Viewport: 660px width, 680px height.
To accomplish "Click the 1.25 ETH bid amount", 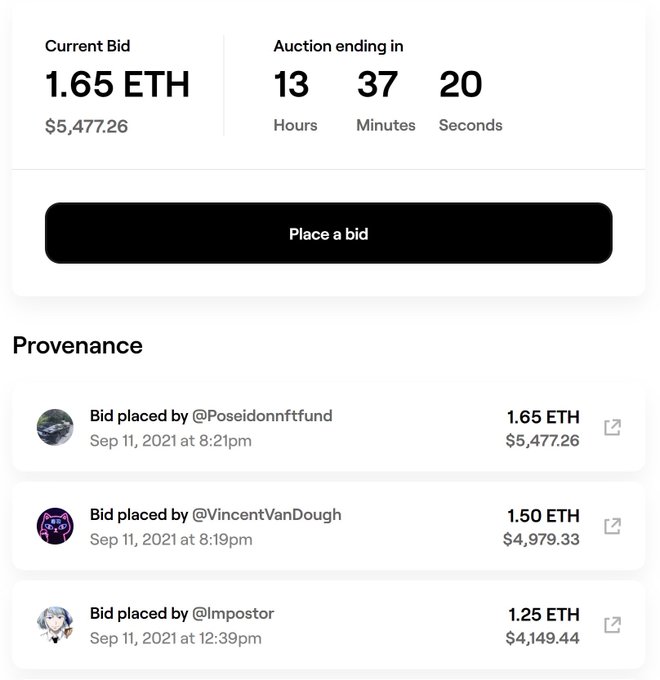I will coord(543,615).
